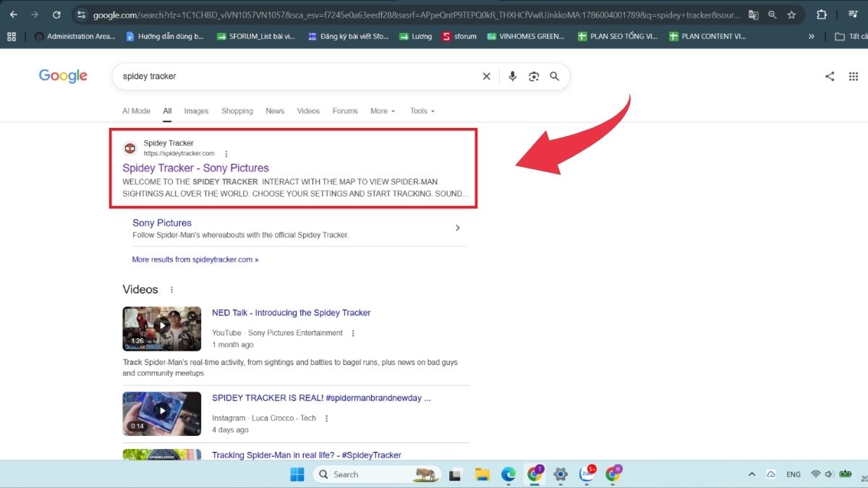Screen dimensions: 868x488
Task: Open three-dot menu for Luca Crocco video
Action: click(x=326, y=419)
